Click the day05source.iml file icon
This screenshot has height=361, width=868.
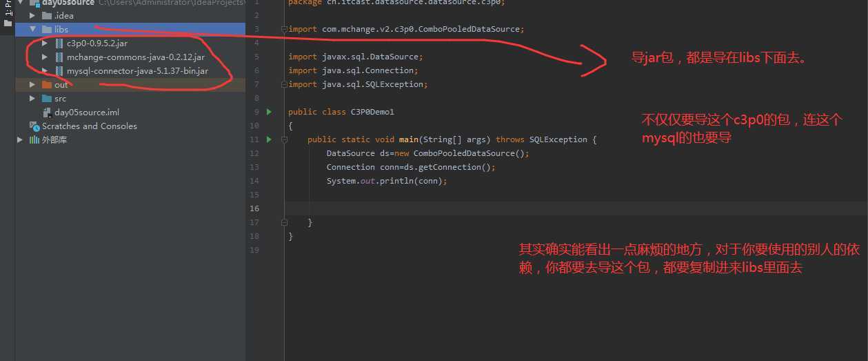click(47, 112)
